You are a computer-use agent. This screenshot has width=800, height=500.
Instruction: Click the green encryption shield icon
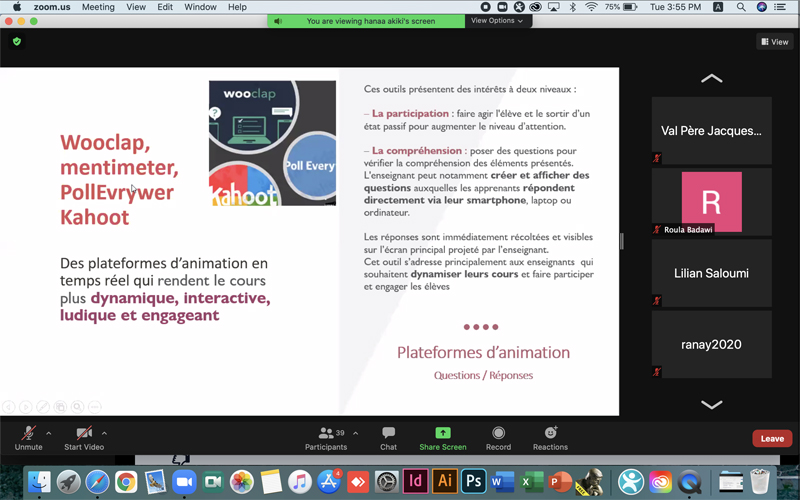(17, 41)
